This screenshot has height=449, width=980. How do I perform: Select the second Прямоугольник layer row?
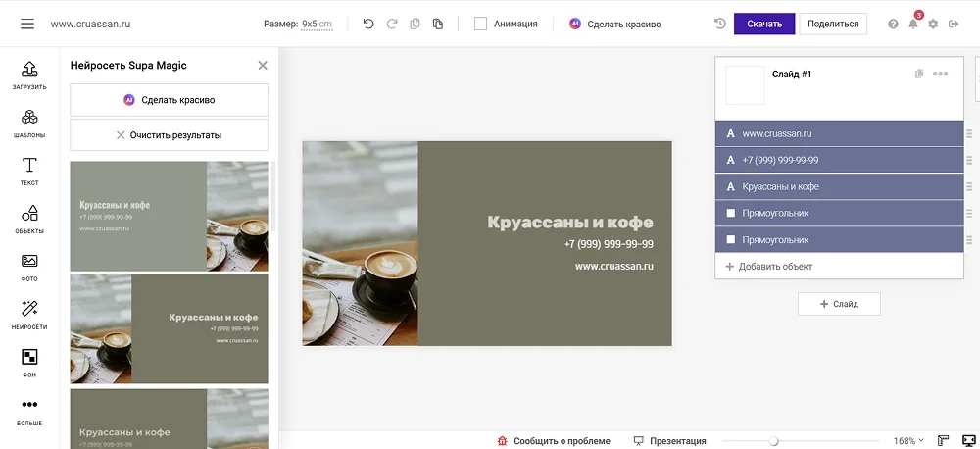tap(840, 239)
